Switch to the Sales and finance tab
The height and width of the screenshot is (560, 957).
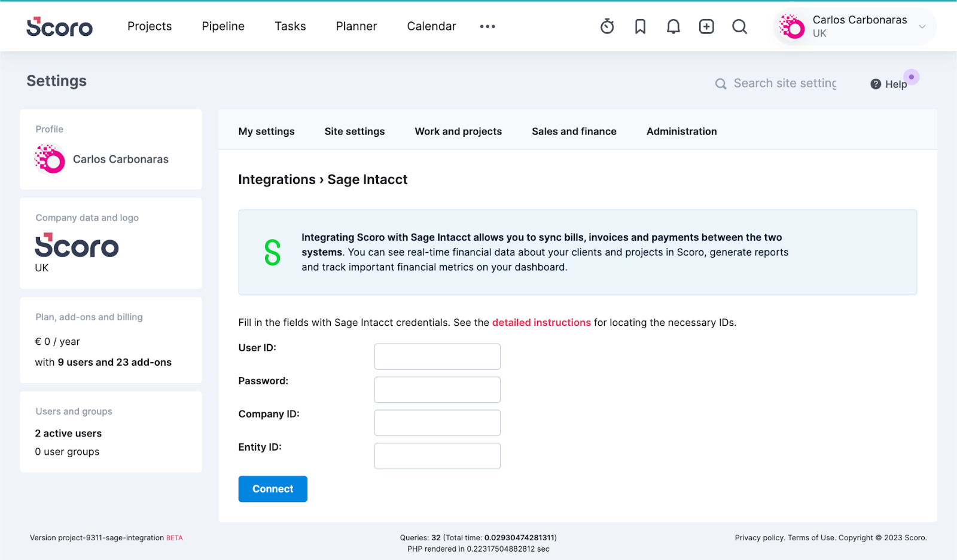(x=574, y=131)
